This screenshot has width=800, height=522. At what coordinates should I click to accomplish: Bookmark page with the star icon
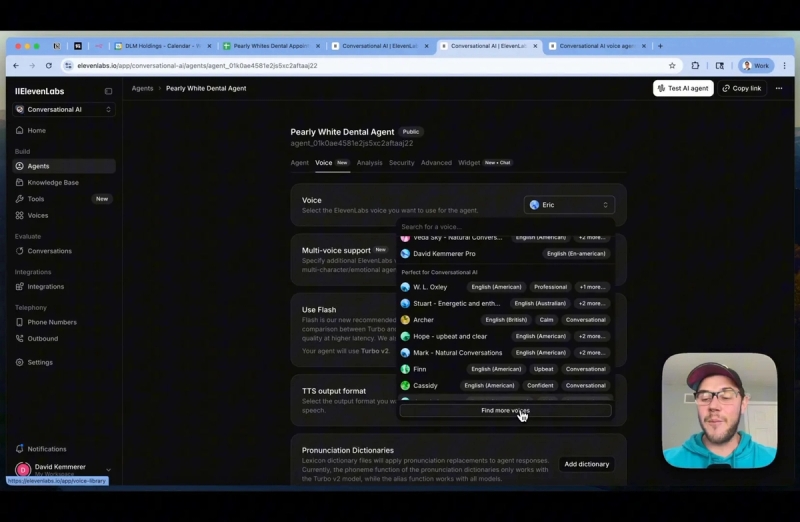(x=672, y=65)
